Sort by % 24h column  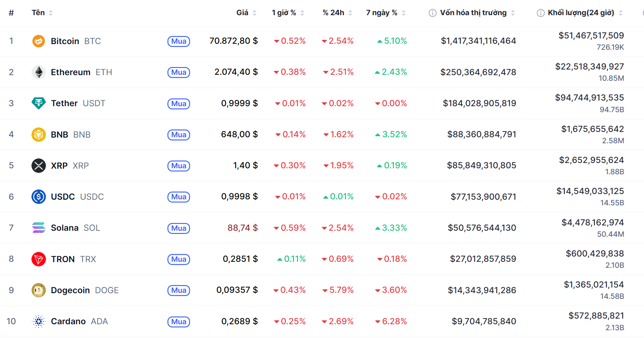[337, 13]
